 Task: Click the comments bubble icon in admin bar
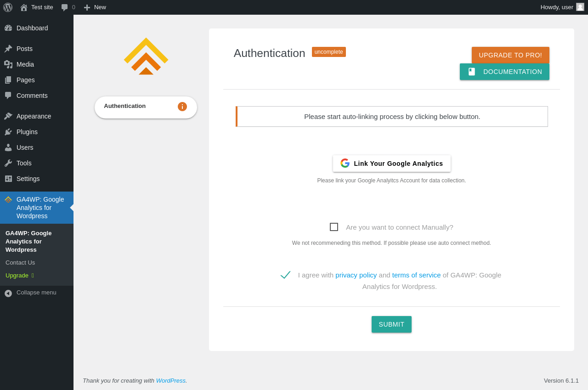coord(65,7)
